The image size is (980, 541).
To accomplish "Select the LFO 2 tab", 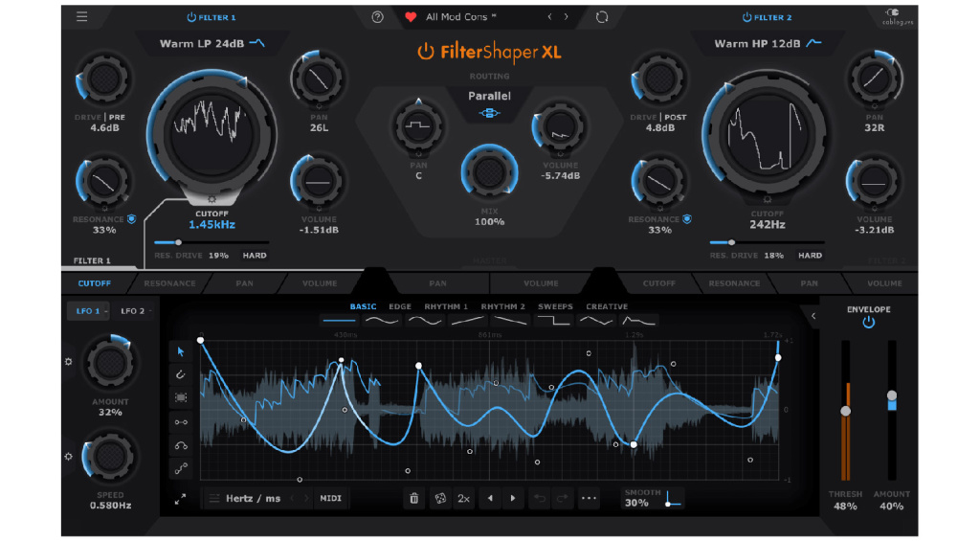I will [136, 311].
